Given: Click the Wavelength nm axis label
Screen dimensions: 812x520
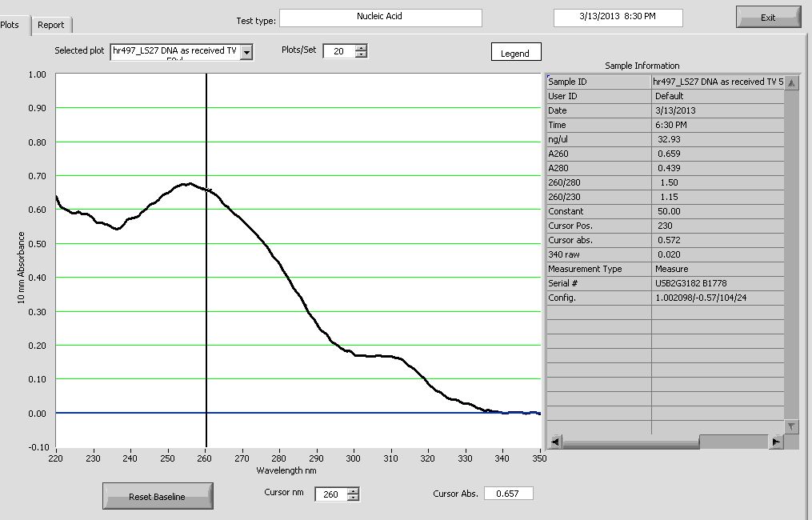Looking at the screenshot, I should pos(286,470).
